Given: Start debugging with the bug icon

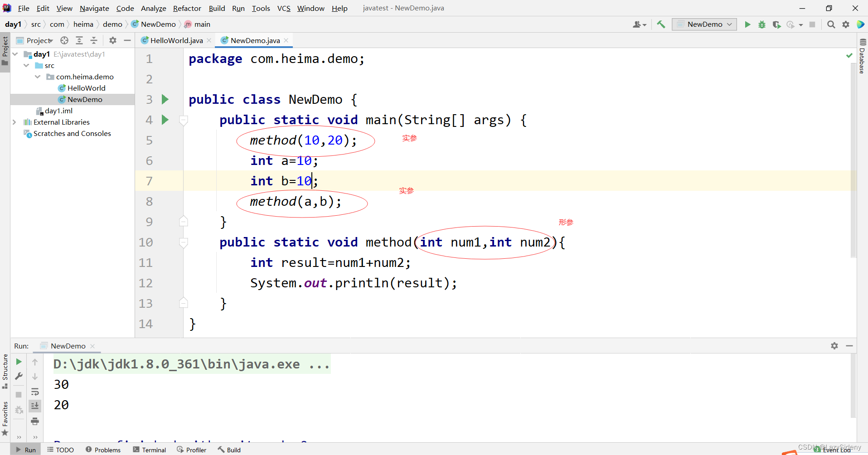Looking at the screenshot, I should (x=762, y=24).
